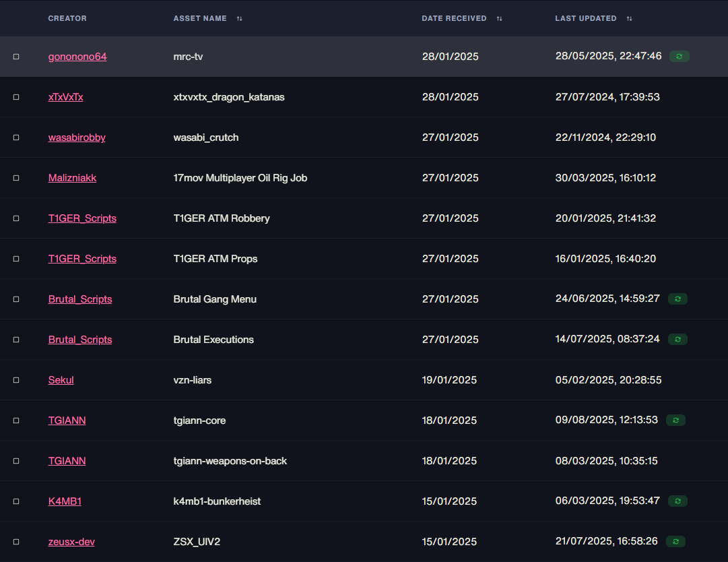Viewport: 728px width, 562px height.
Task: Click date 19/01/2025 in vzn-liars row
Action: coord(449,380)
